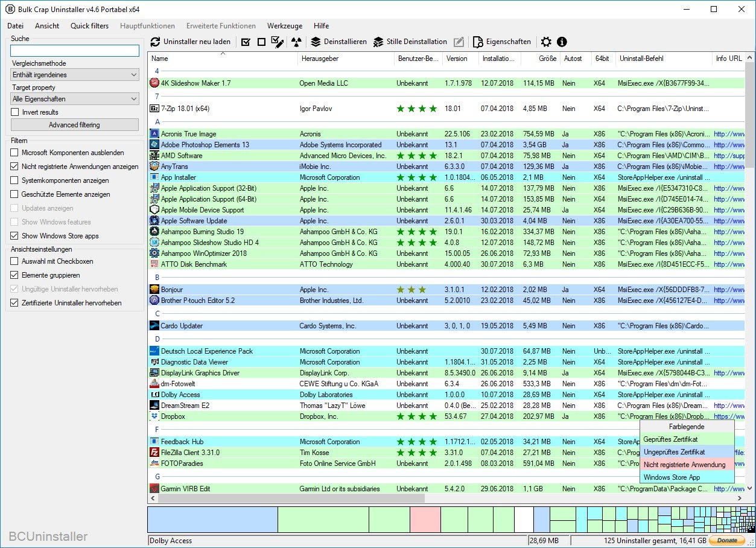
Task: Click the Stille Deinstallation toolbar icon
Action: click(378, 42)
